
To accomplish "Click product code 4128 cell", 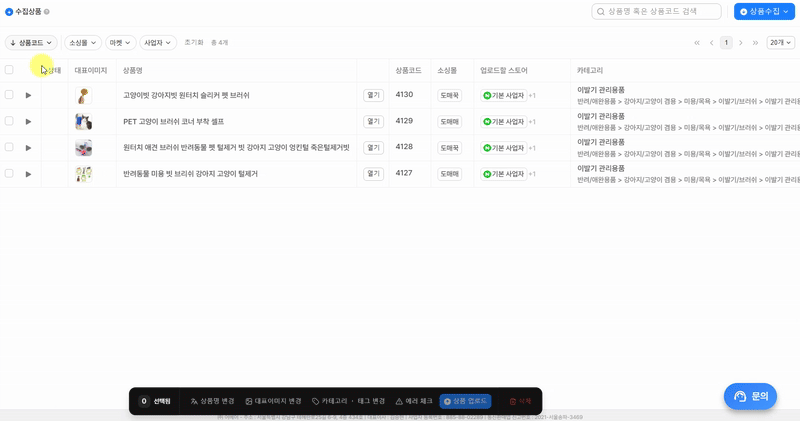I will tap(404, 147).
